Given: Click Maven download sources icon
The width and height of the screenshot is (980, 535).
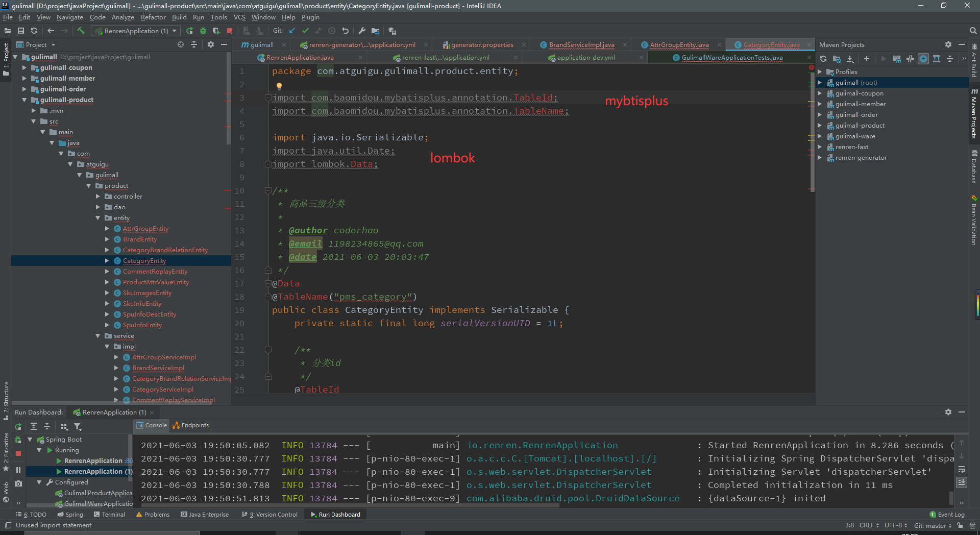Looking at the screenshot, I should [850, 59].
